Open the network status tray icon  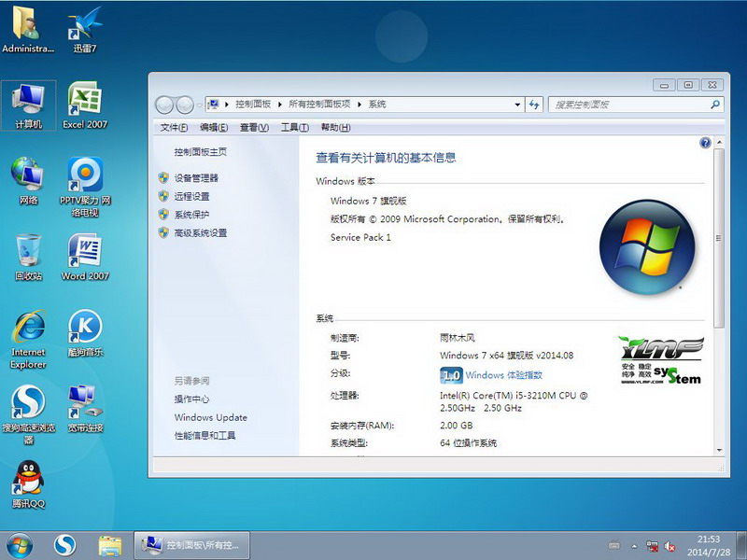point(652,546)
